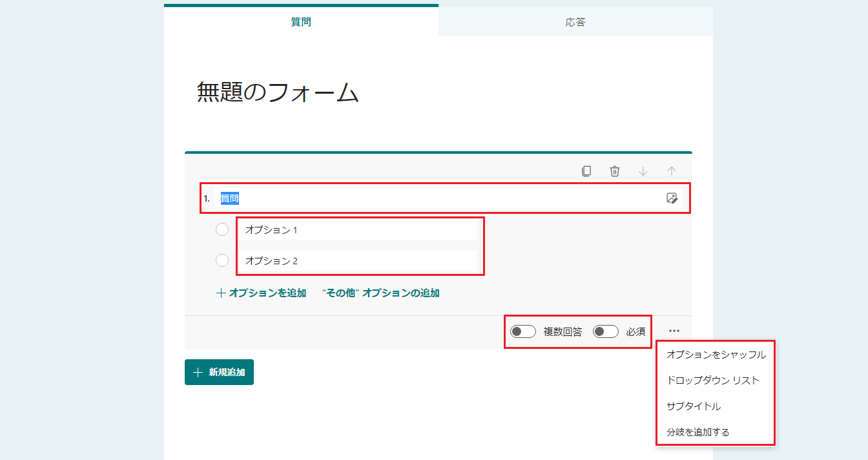Select the オプション 2 radio button
868x460 pixels.
pos(222,260)
